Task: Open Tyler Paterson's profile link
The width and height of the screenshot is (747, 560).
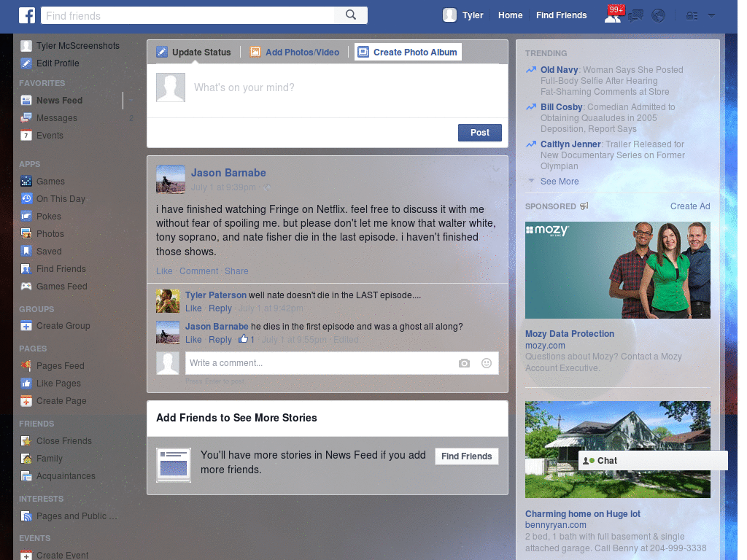Action: [x=216, y=295]
